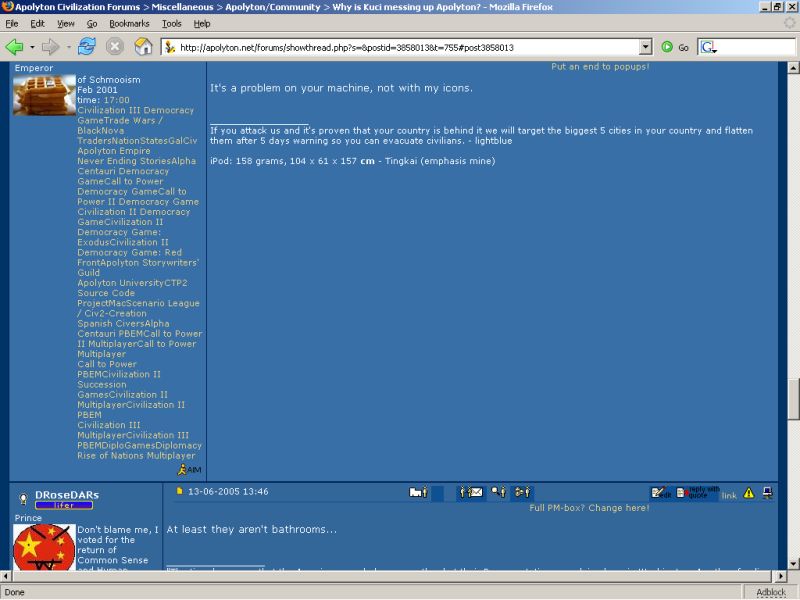Click the waffle avatar thumbnail

tap(44, 95)
